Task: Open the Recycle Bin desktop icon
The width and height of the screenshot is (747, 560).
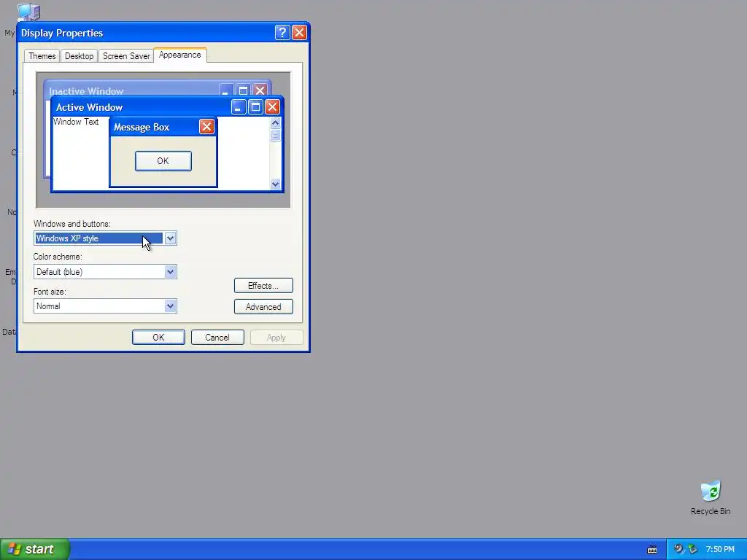Action: [711, 491]
